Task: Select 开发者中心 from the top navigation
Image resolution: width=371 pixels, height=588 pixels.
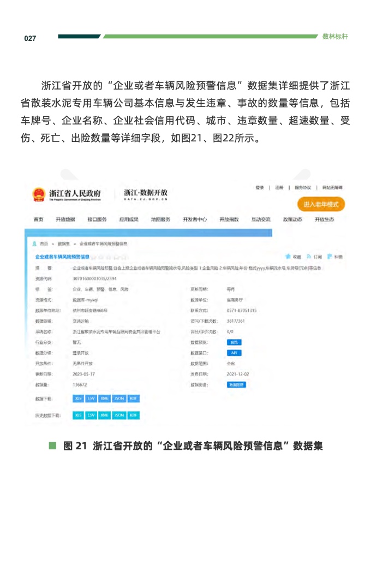Action: tap(195, 219)
